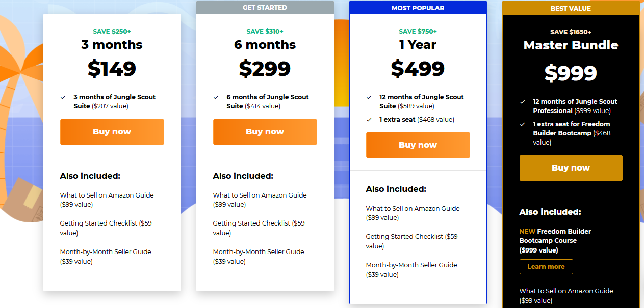Click the Master Bundle plan title
This screenshot has height=308, width=644.
571,45
